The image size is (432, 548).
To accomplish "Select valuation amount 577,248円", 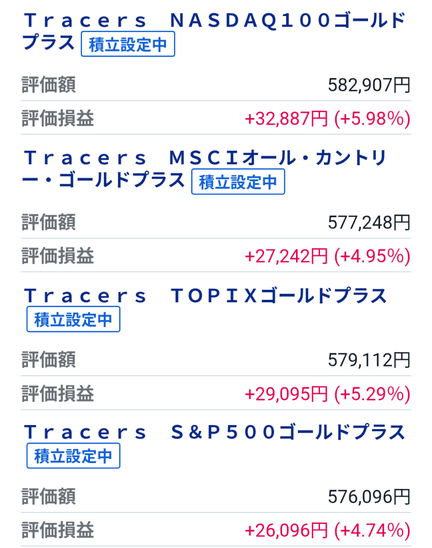I will pyautogui.click(x=369, y=222).
